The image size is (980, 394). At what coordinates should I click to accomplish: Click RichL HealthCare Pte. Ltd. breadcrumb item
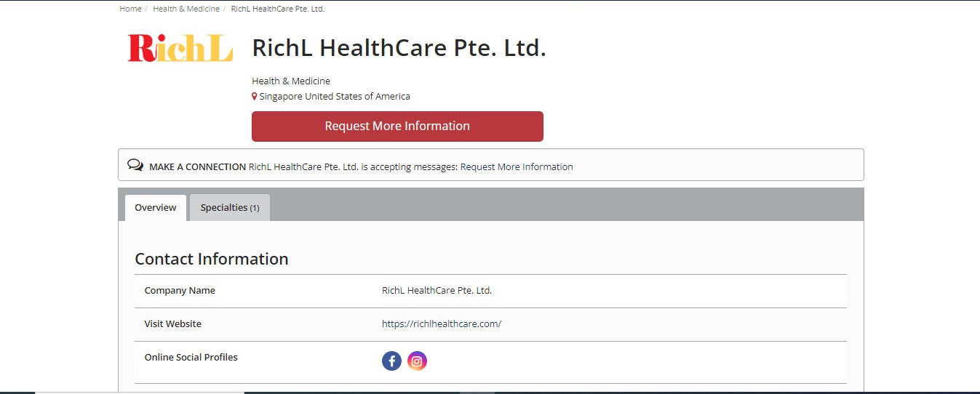(x=278, y=9)
